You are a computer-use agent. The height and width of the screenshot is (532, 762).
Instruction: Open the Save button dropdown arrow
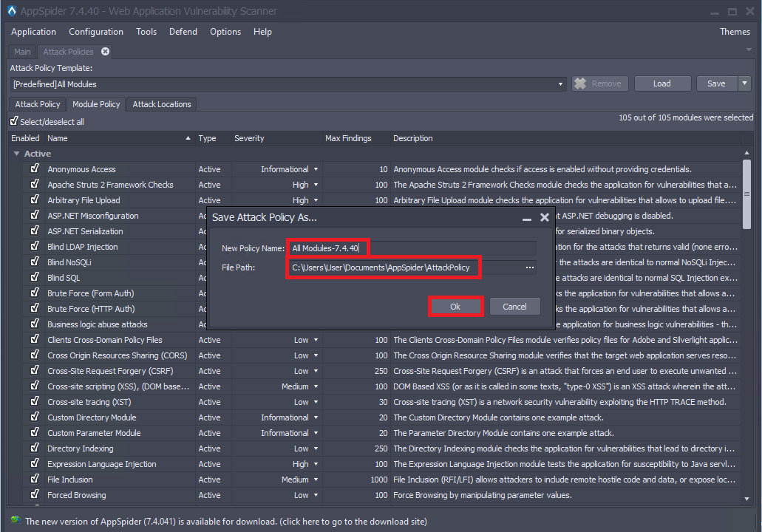click(x=745, y=83)
